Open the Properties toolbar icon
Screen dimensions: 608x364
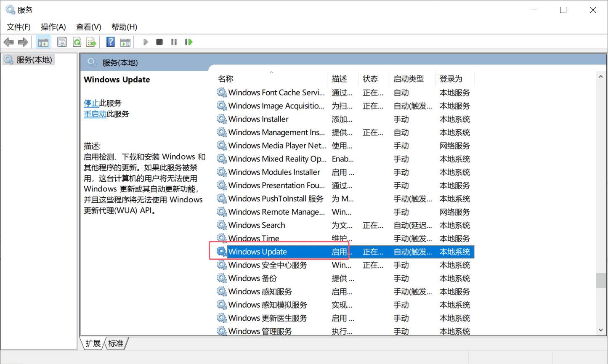click(62, 42)
